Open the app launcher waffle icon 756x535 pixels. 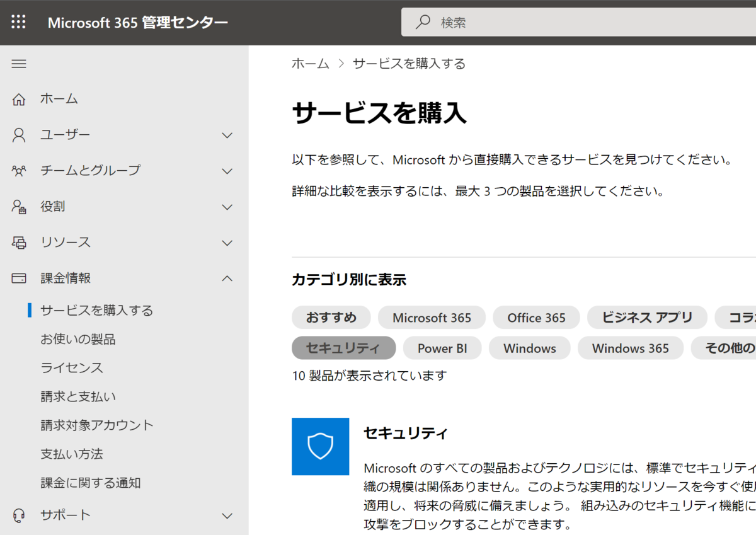click(x=19, y=22)
